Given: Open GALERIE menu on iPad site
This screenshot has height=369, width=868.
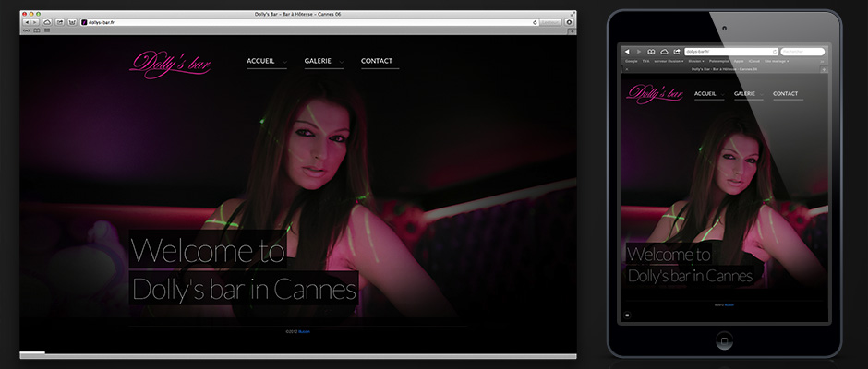Looking at the screenshot, I should pos(744,94).
